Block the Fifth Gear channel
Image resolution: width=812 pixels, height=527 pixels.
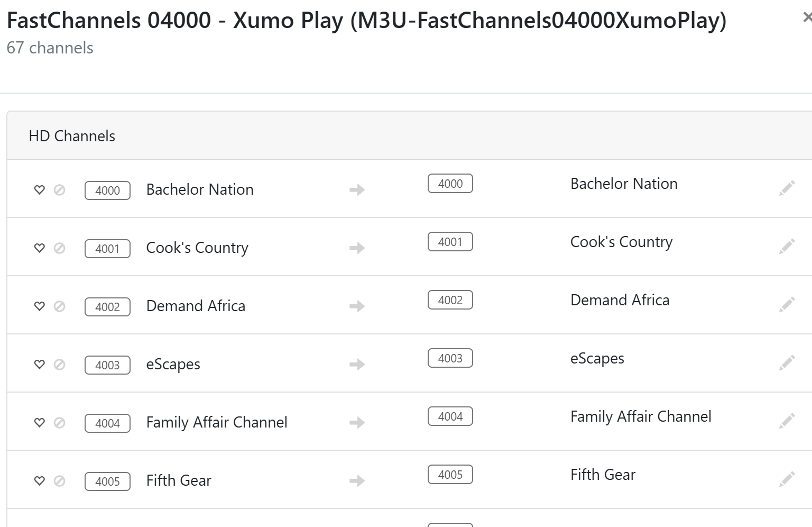(60, 481)
